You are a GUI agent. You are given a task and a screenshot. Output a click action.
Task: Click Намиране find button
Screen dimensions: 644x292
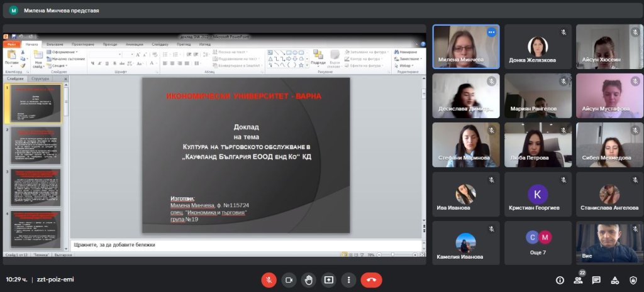[x=406, y=52]
